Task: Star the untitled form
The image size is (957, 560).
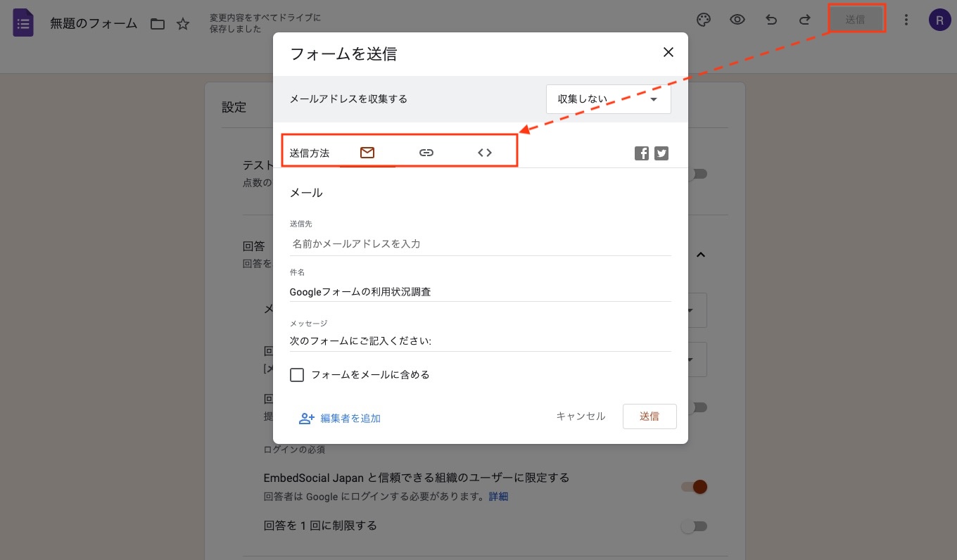Action: point(183,24)
